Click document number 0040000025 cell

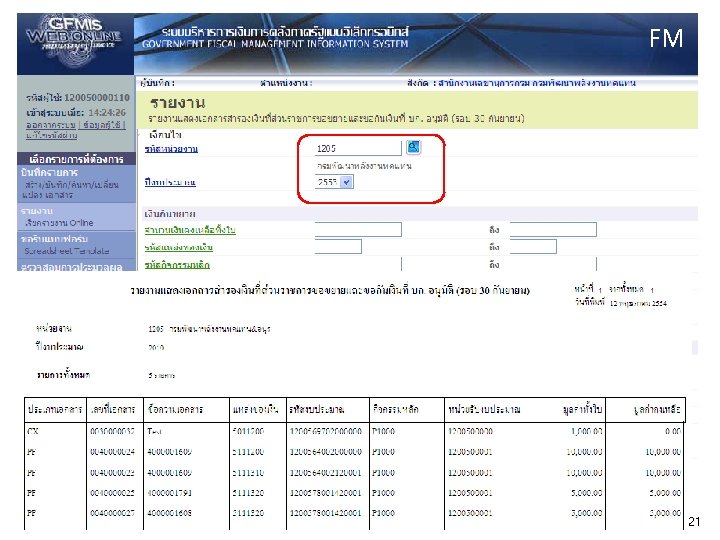coord(112,493)
